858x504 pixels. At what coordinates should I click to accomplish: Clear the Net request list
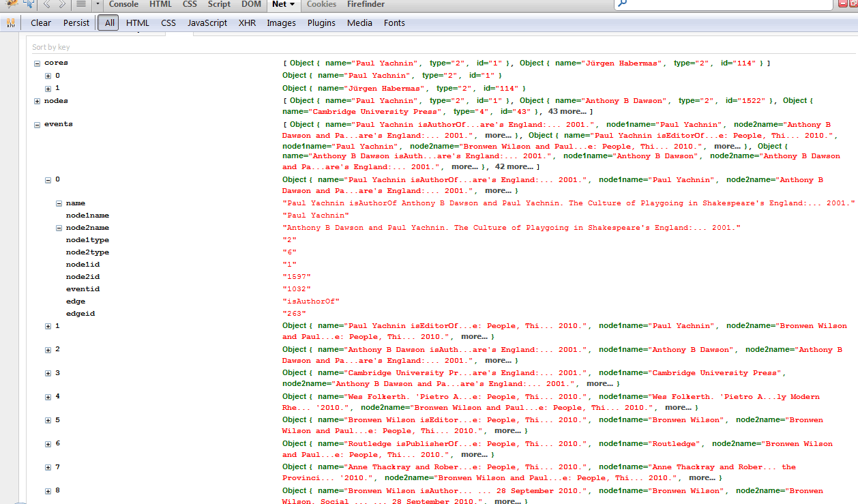click(x=41, y=23)
